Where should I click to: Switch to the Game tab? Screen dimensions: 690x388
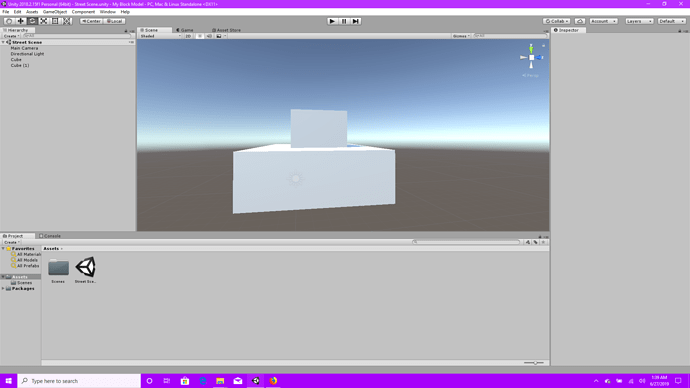point(185,30)
